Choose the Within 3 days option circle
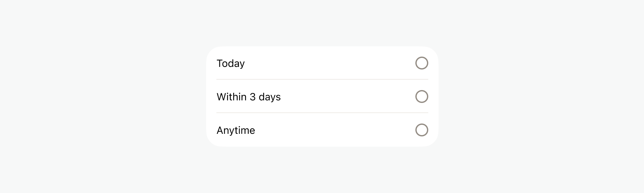The image size is (644, 193). point(421,96)
